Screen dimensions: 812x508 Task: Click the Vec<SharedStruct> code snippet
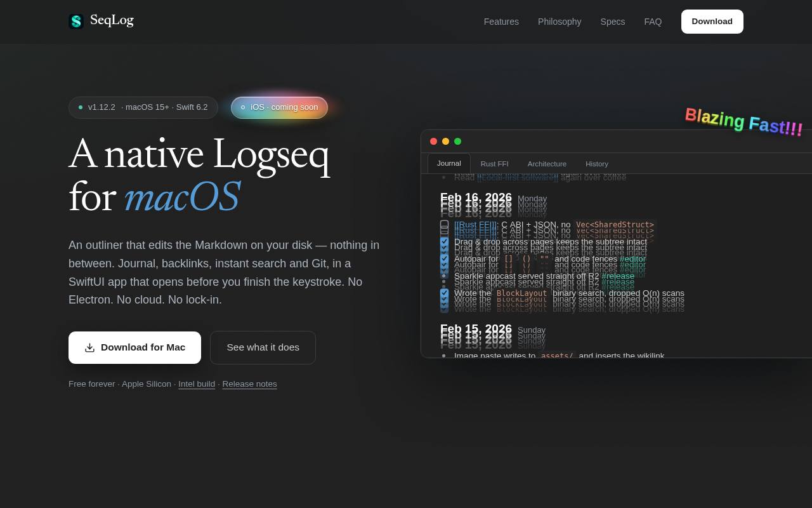coord(615,225)
